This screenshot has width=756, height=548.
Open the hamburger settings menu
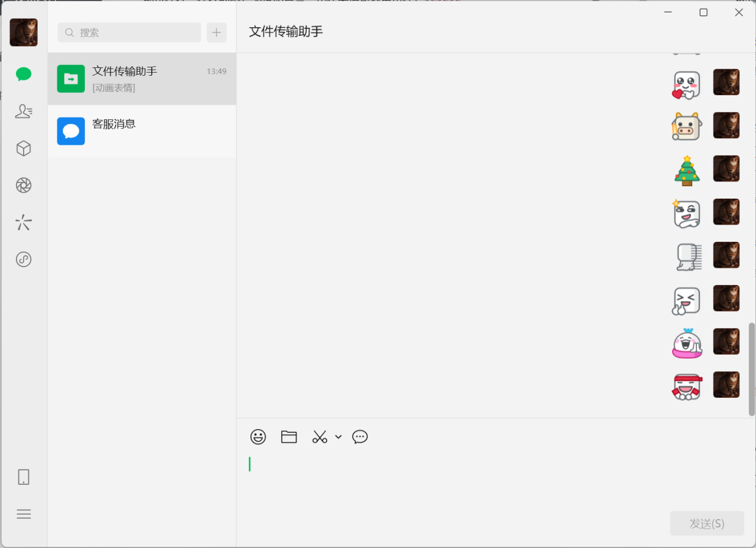[x=24, y=514]
